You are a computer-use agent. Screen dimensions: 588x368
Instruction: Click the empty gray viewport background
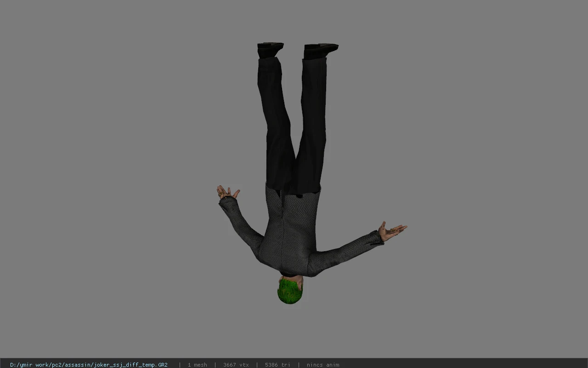[x=115, y=138]
